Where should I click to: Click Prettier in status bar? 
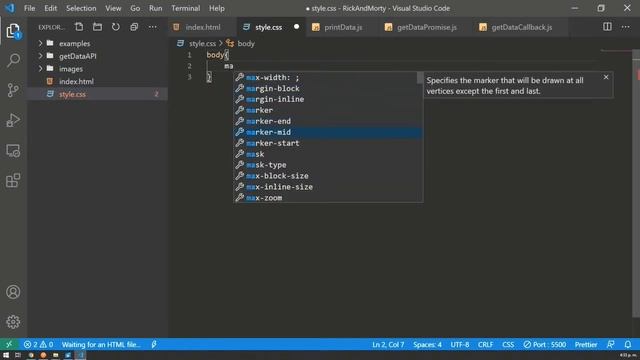586,344
